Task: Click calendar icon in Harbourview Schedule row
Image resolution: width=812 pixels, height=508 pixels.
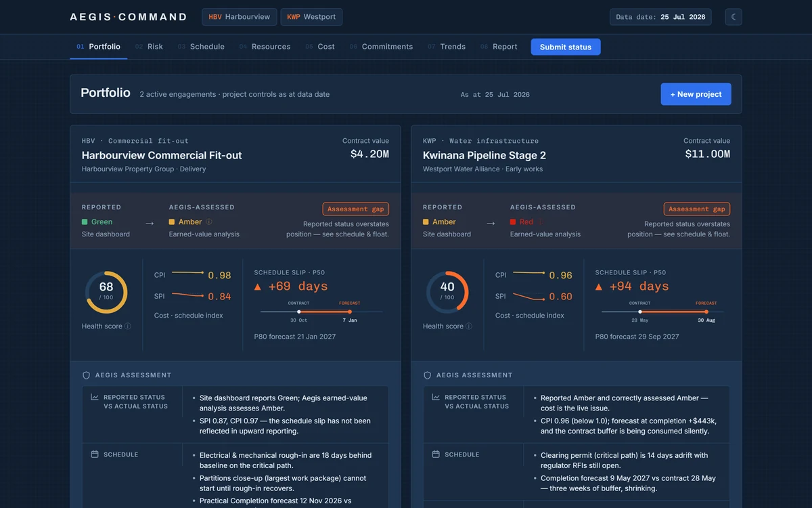Action: (x=95, y=454)
